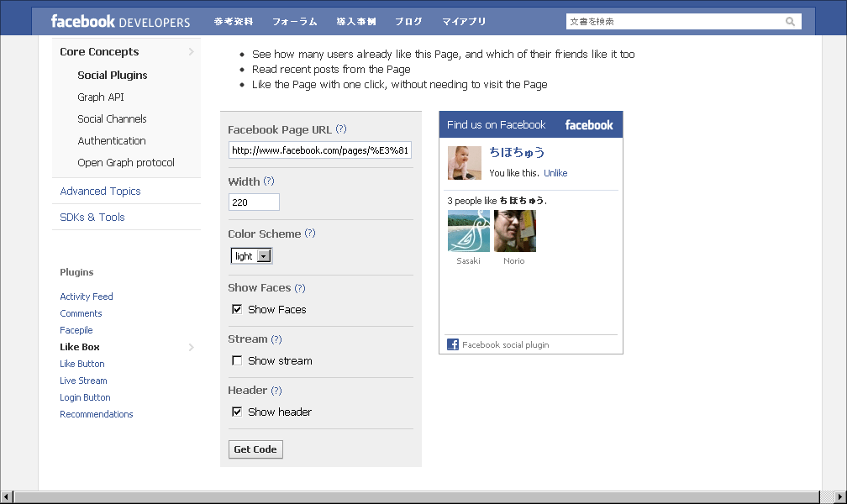Screen dimensions: 847x504
Task: Click the Core Concepts heading
Action: click(99, 52)
